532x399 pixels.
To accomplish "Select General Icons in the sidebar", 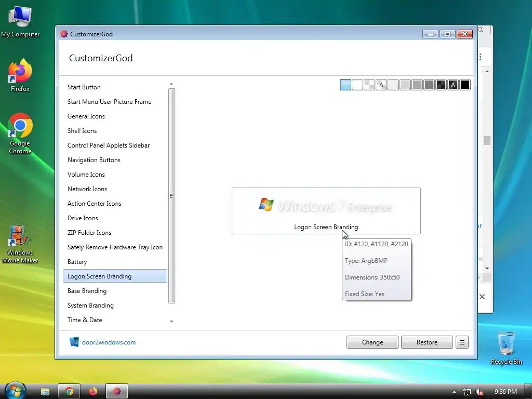I will [x=115, y=116].
